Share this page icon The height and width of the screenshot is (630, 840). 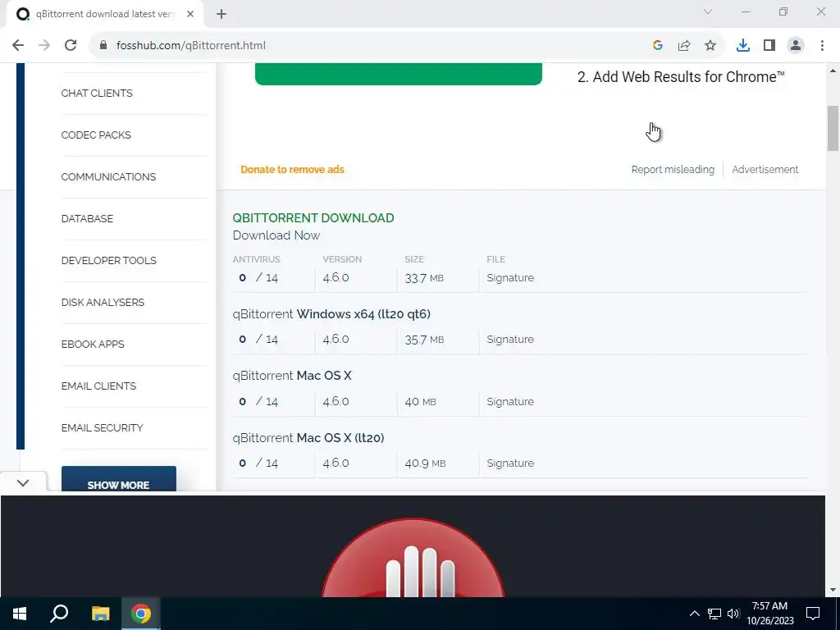684,46
